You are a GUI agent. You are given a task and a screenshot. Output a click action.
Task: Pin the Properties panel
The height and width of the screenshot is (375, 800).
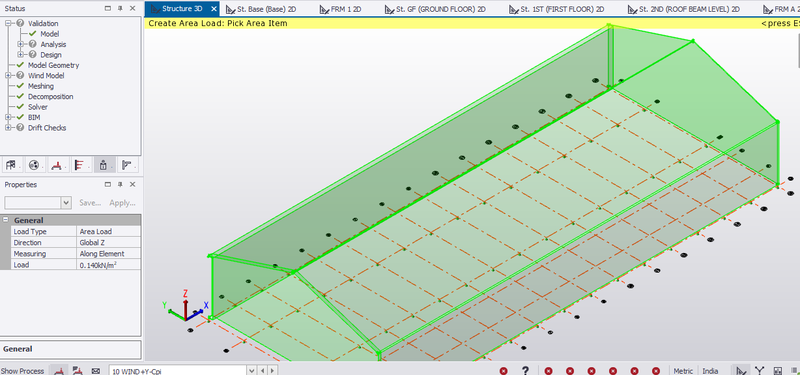pos(120,184)
